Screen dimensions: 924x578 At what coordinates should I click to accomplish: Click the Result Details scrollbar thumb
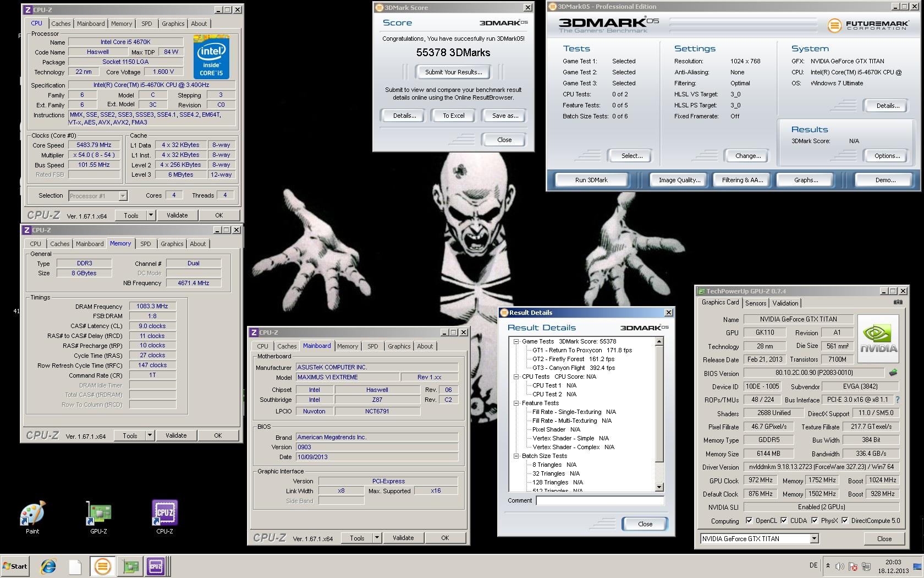659,405
